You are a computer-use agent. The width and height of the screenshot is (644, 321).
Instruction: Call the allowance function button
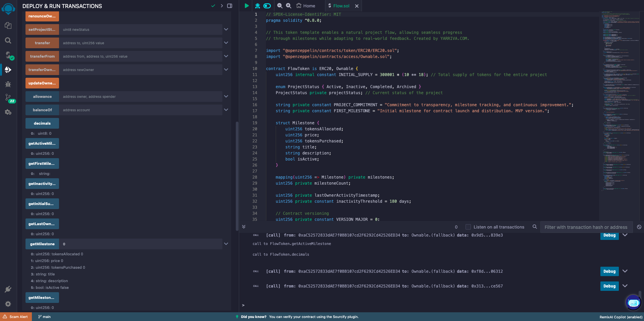tap(42, 97)
